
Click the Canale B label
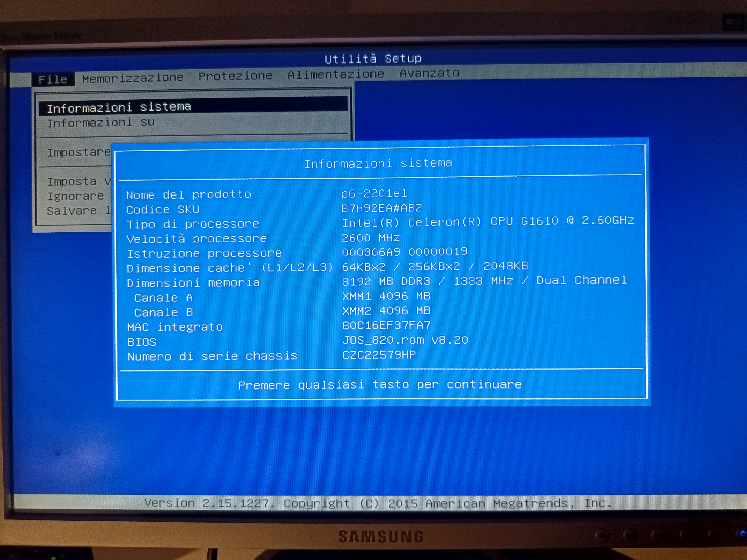click(163, 313)
